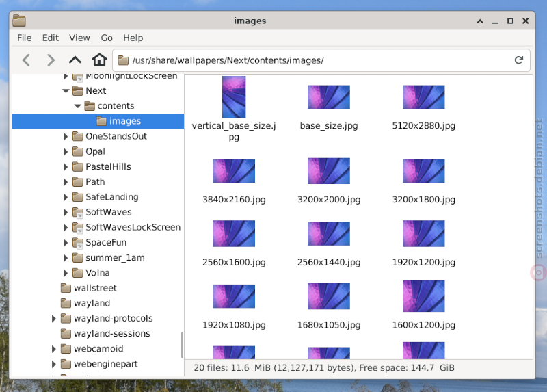The height and width of the screenshot is (392, 547).
Task: Expand the Volna folder node
Action: click(x=66, y=273)
